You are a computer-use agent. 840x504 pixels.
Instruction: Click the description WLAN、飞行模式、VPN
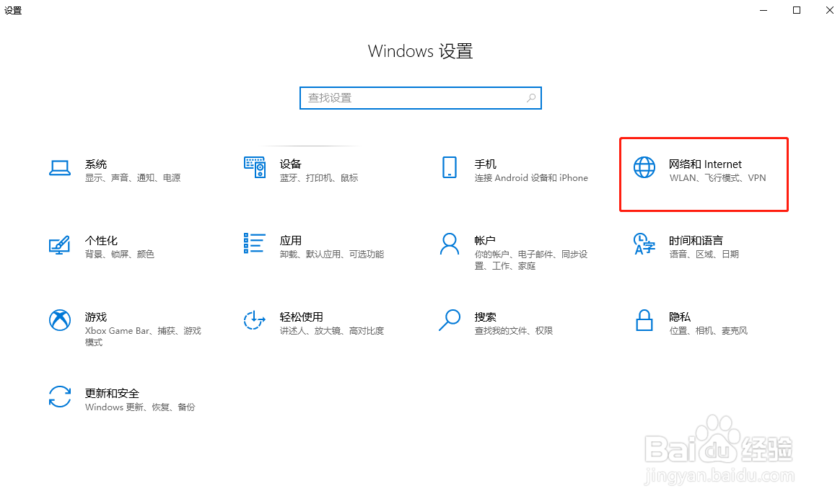(717, 177)
